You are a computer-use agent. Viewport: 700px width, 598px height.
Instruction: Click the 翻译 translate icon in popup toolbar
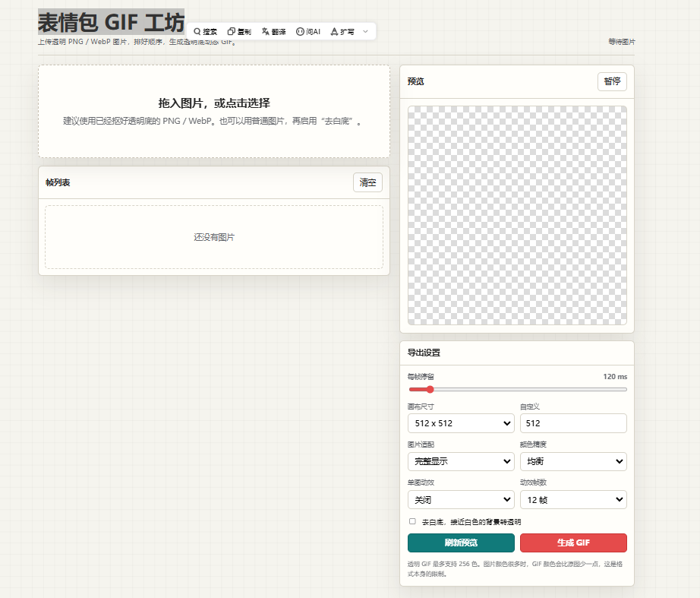265,32
